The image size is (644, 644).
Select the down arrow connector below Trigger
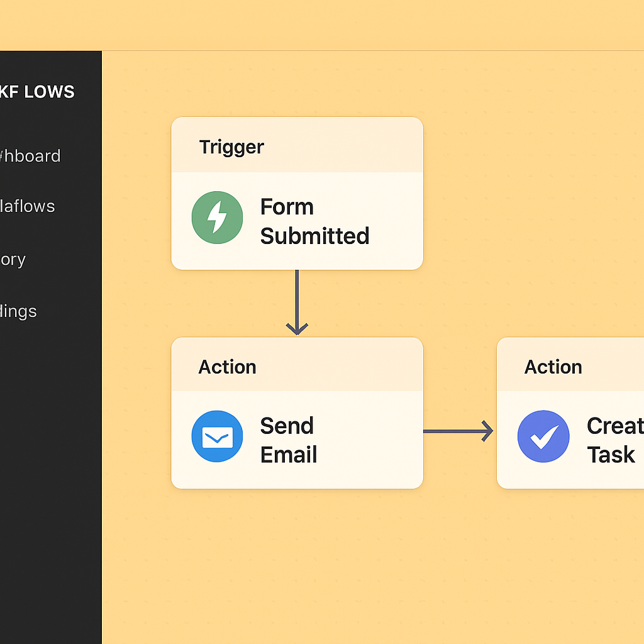pyautogui.click(x=297, y=303)
